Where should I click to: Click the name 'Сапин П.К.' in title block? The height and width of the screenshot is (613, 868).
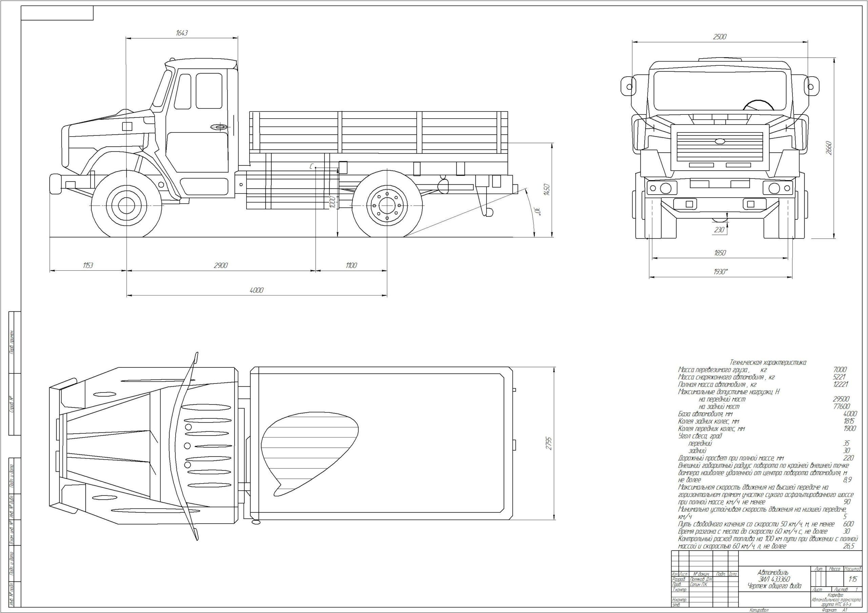click(x=698, y=585)
